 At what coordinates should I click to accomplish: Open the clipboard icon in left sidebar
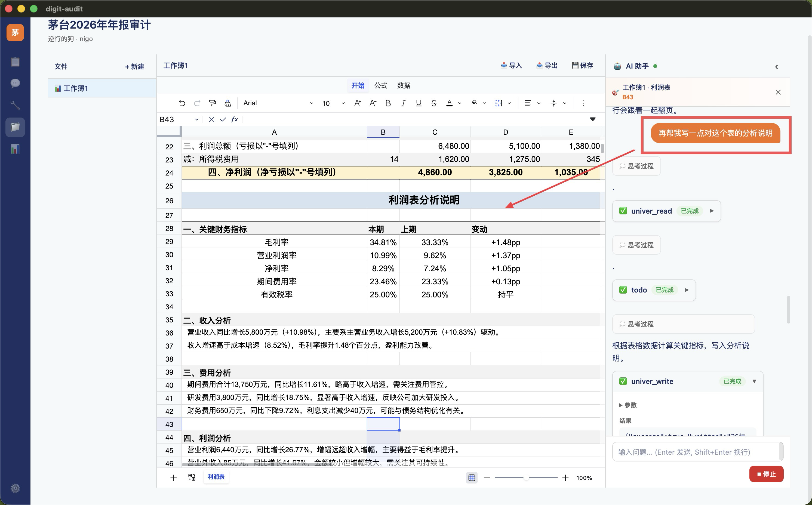(x=15, y=62)
